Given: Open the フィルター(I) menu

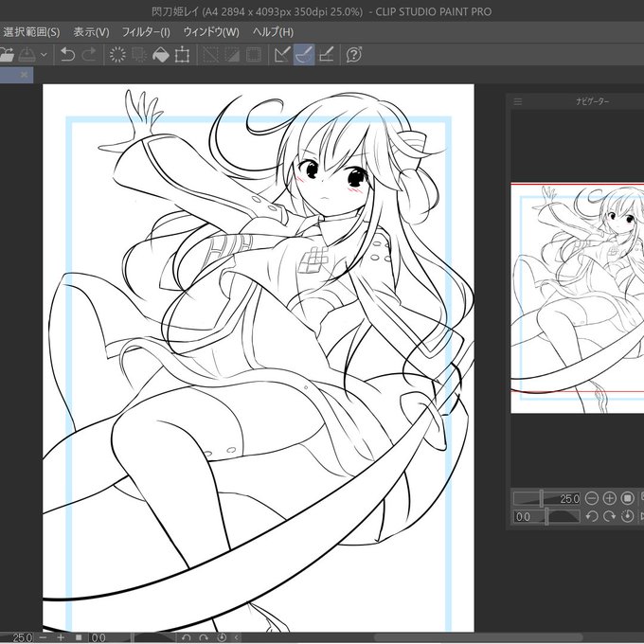Looking at the screenshot, I should click(x=146, y=32).
